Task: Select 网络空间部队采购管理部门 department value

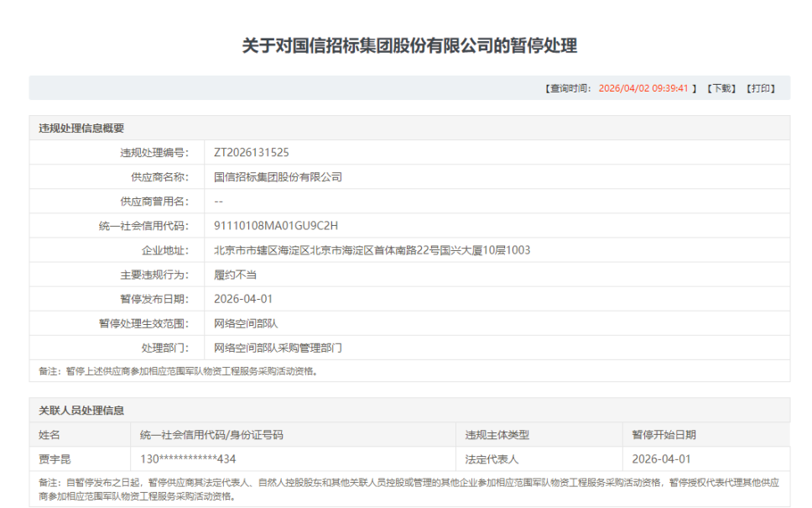Action: pos(278,348)
